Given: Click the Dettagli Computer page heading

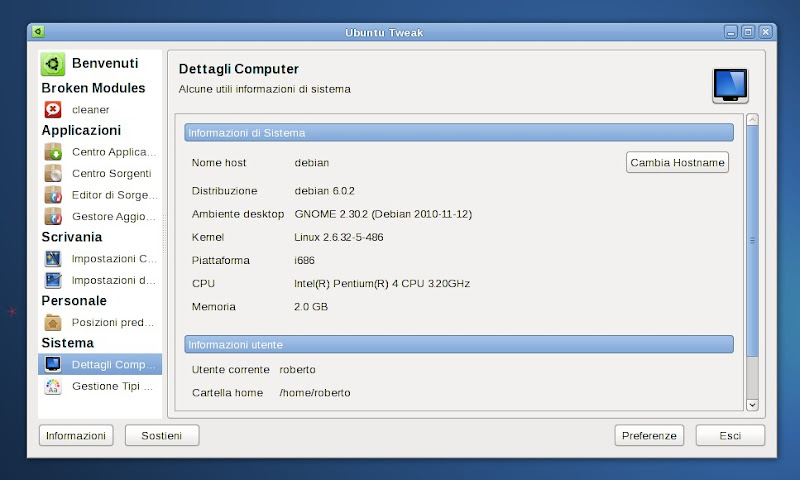Looking at the screenshot, I should pos(239,69).
